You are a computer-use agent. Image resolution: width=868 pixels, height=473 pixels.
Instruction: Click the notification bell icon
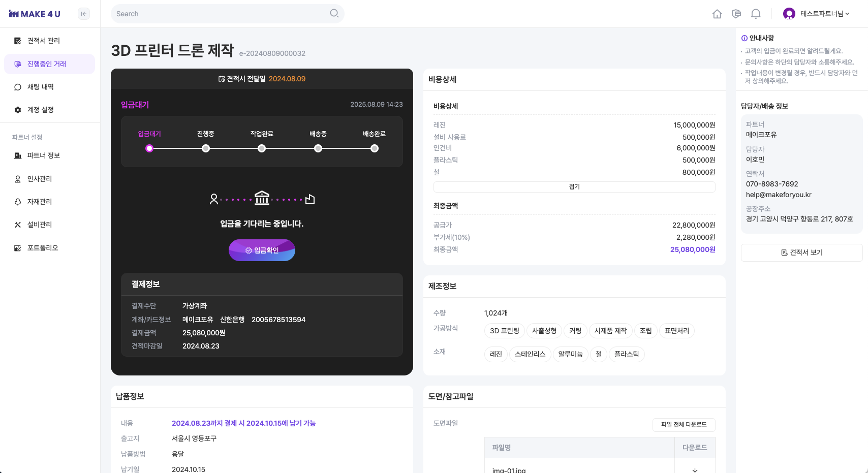(756, 14)
